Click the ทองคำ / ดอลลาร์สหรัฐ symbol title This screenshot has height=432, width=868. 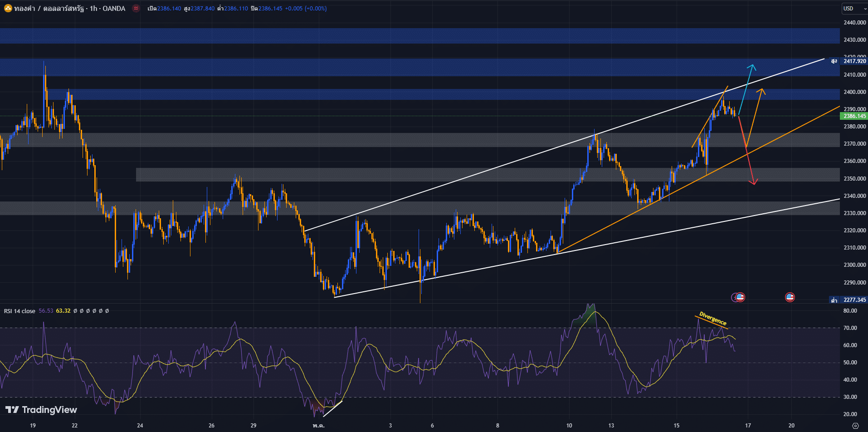click(49, 8)
